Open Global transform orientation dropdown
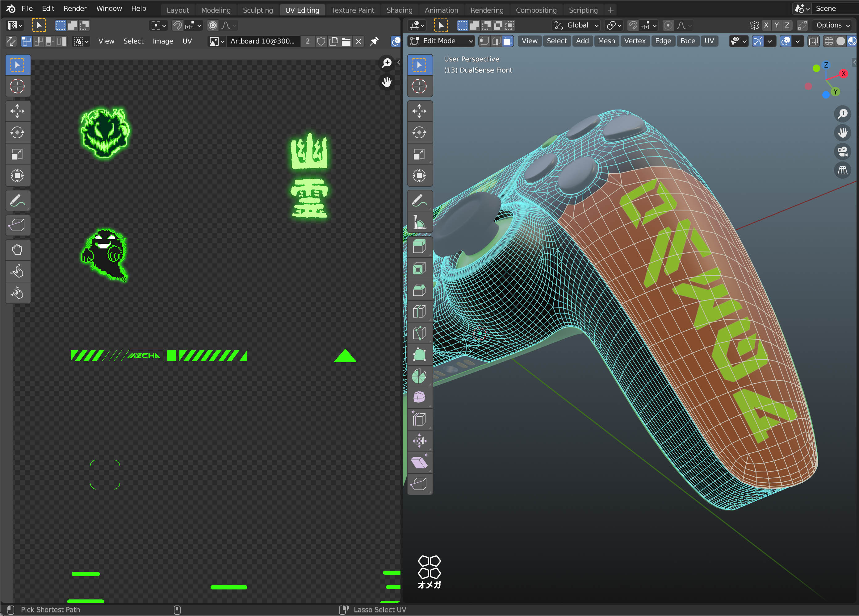The image size is (859, 616). (576, 25)
